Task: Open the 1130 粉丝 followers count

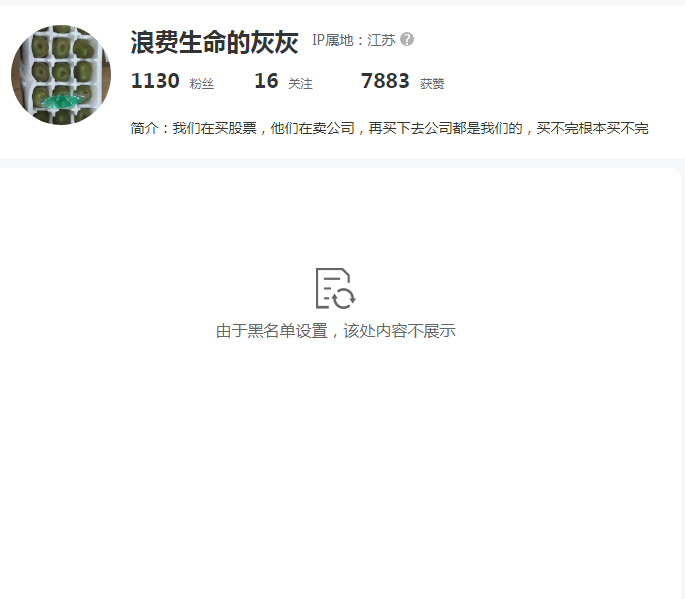Action: coord(172,81)
